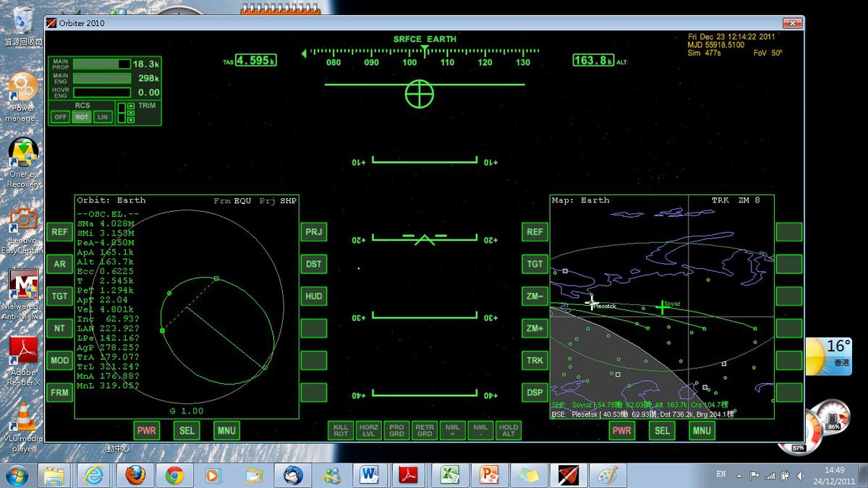Open the VLC media player desktop icon
Image resolution: width=868 pixels, height=488 pixels.
22,427
